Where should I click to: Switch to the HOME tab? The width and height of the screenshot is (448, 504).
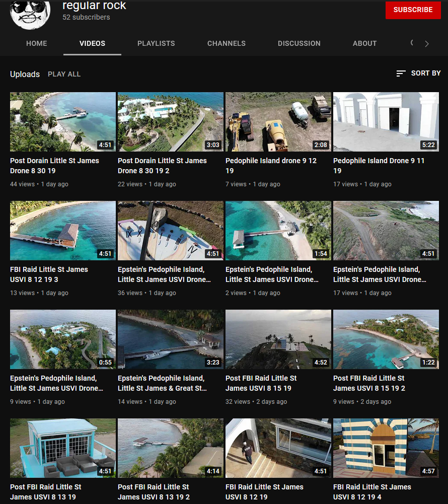pyautogui.click(x=37, y=43)
